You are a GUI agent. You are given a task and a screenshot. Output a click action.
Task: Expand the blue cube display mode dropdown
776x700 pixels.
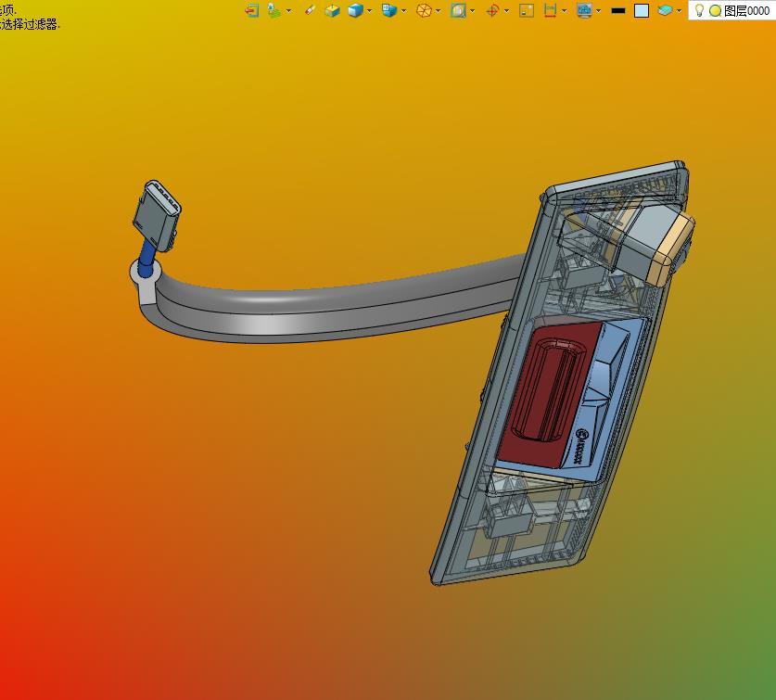[369, 11]
